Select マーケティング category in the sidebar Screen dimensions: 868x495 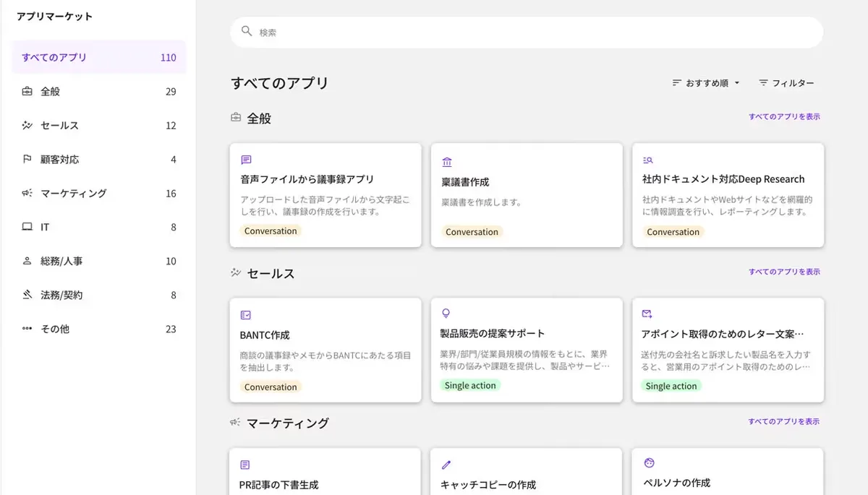point(99,193)
